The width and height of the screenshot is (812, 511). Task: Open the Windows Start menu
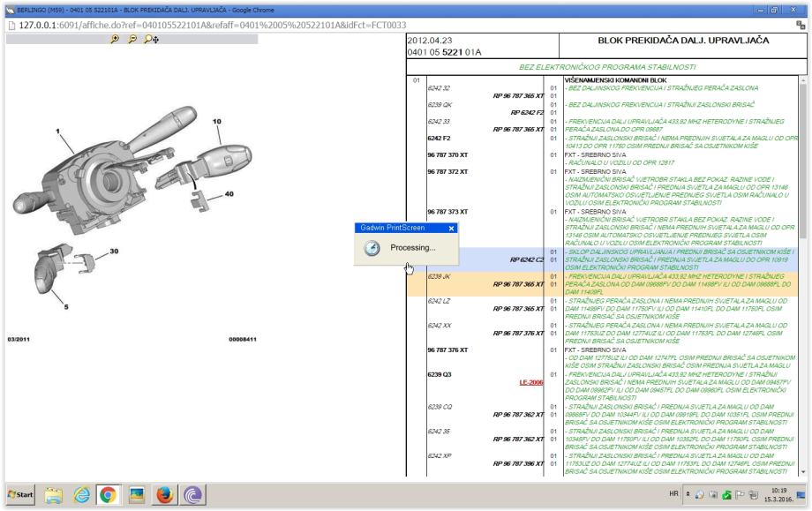point(20,494)
